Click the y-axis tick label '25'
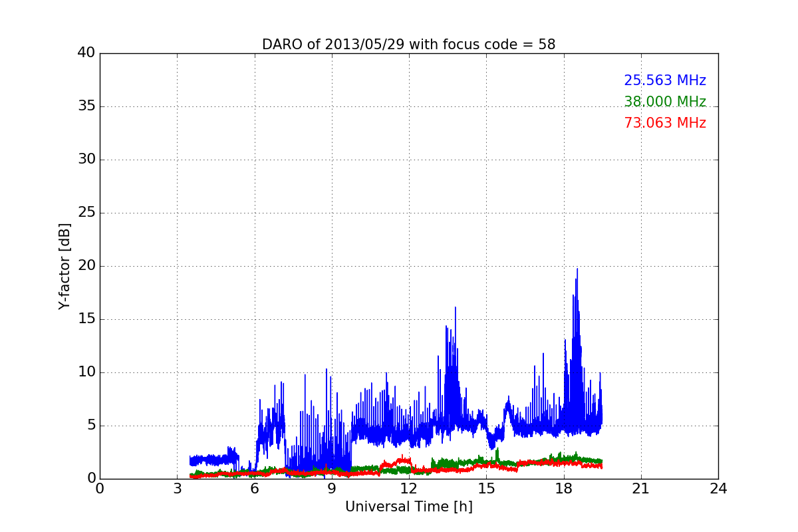 point(86,213)
